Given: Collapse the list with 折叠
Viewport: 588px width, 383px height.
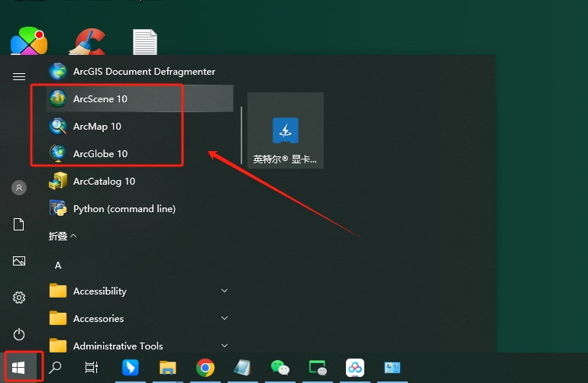Looking at the screenshot, I should point(63,236).
